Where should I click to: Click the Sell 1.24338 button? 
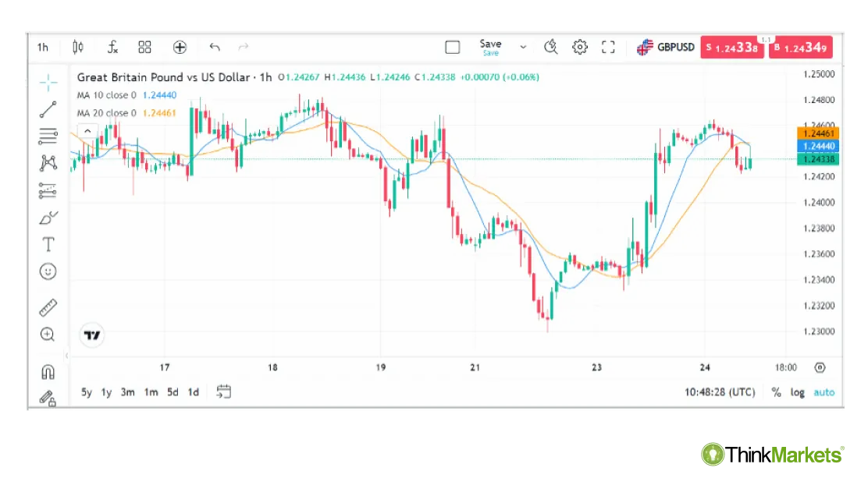click(x=731, y=47)
